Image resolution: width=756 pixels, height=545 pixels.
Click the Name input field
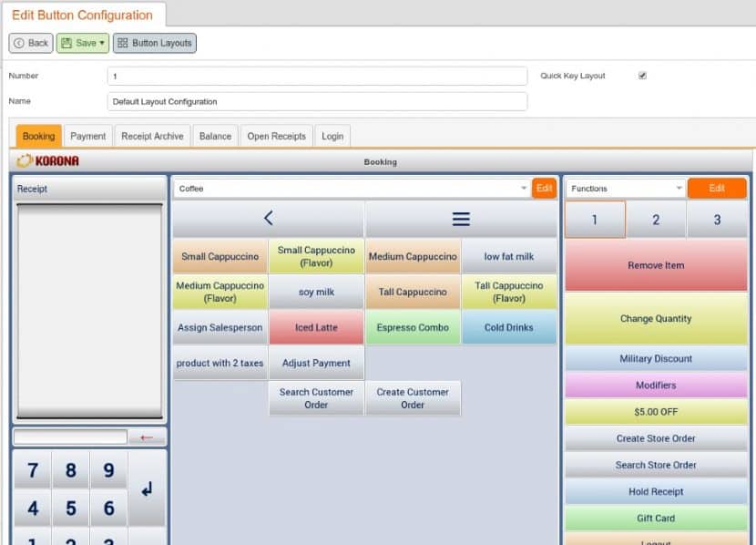pyautogui.click(x=317, y=101)
